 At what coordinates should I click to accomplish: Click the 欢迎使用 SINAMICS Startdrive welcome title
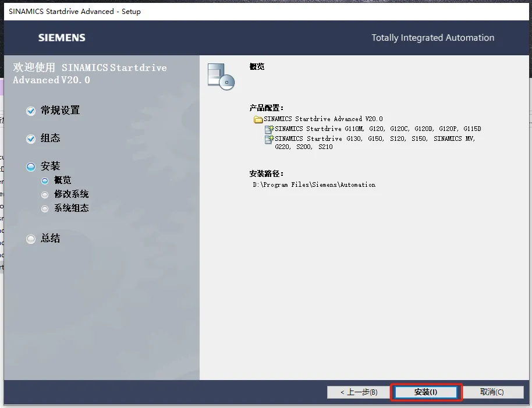90,73
